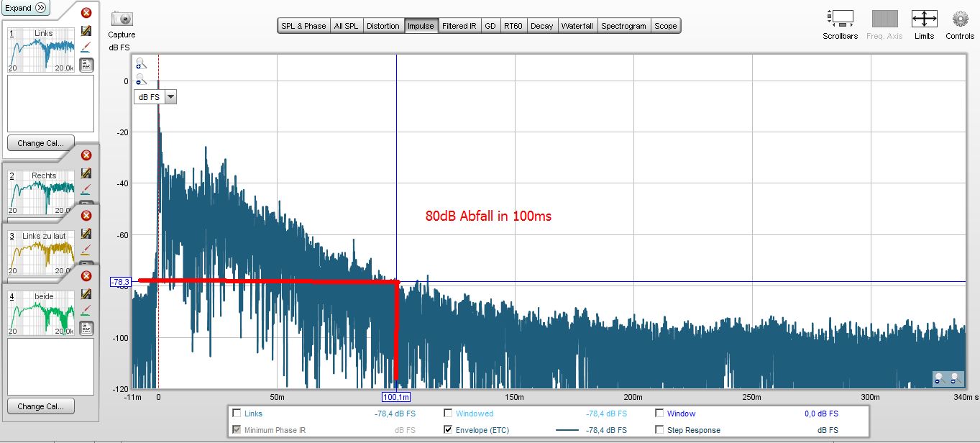Click the Envelope (ETC) value -78,4 dB FS

pos(606,430)
